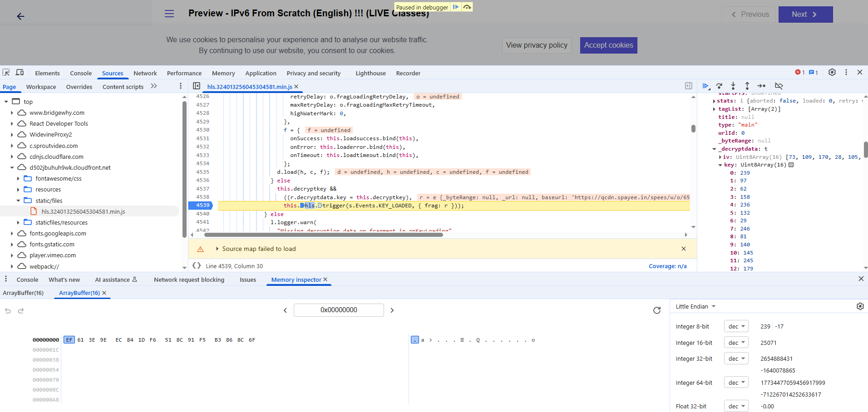Viewport: 868px width, 412px height.
Task: Go to previous memory page
Action: (285, 310)
